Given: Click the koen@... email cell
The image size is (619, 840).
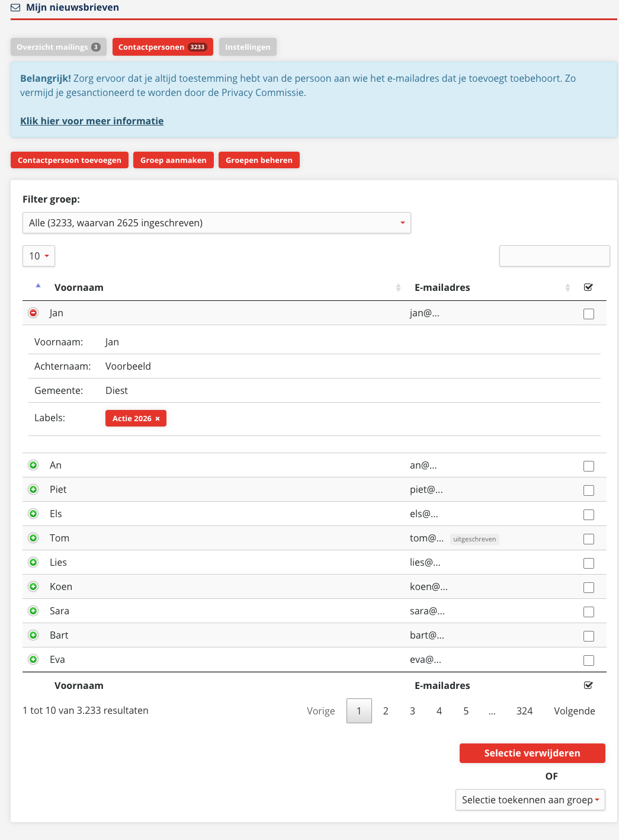Looking at the screenshot, I should [429, 586].
